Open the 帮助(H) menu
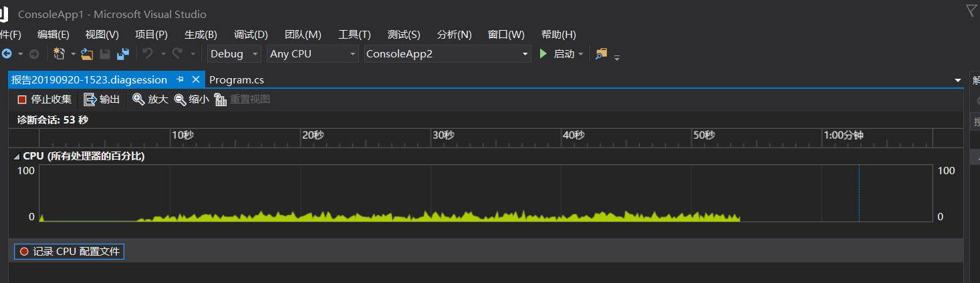 click(x=558, y=35)
